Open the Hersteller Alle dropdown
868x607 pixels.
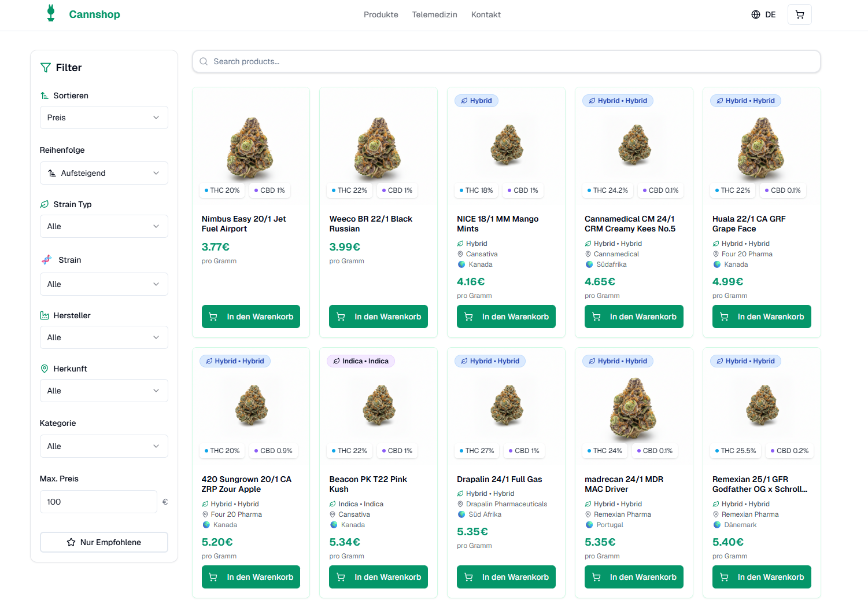click(x=104, y=337)
